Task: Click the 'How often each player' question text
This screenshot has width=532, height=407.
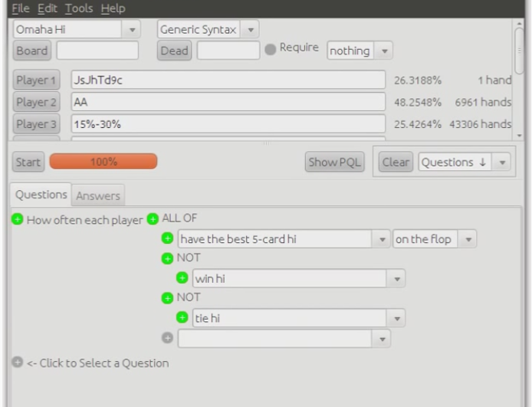Action: point(85,220)
